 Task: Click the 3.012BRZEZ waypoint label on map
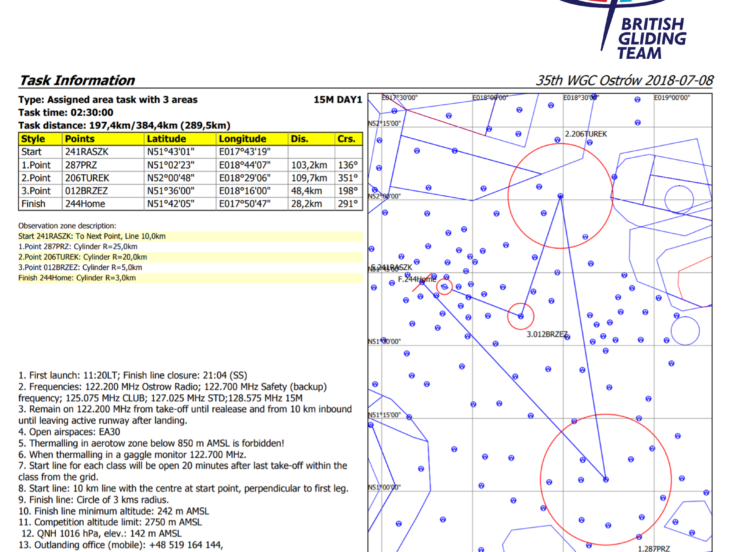click(547, 334)
